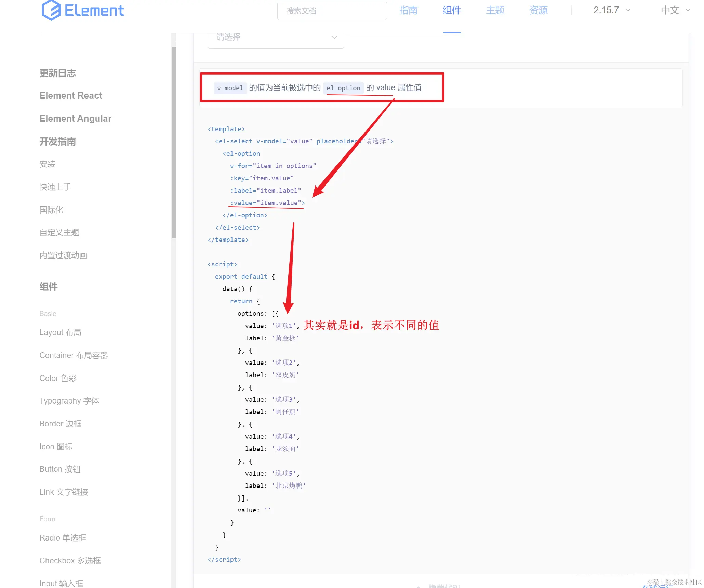The height and width of the screenshot is (588, 704).
Task: Click the select box chevron arrow icon
Action: click(334, 37)
